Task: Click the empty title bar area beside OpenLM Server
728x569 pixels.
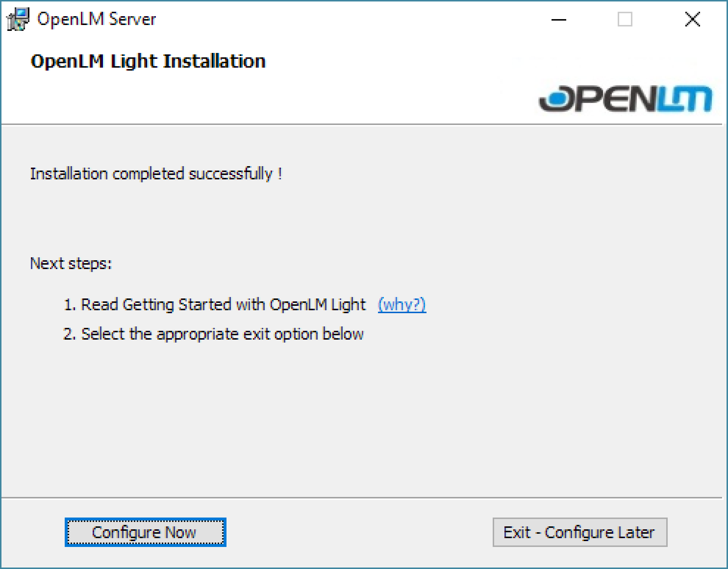Action: [x=349, y=19]
